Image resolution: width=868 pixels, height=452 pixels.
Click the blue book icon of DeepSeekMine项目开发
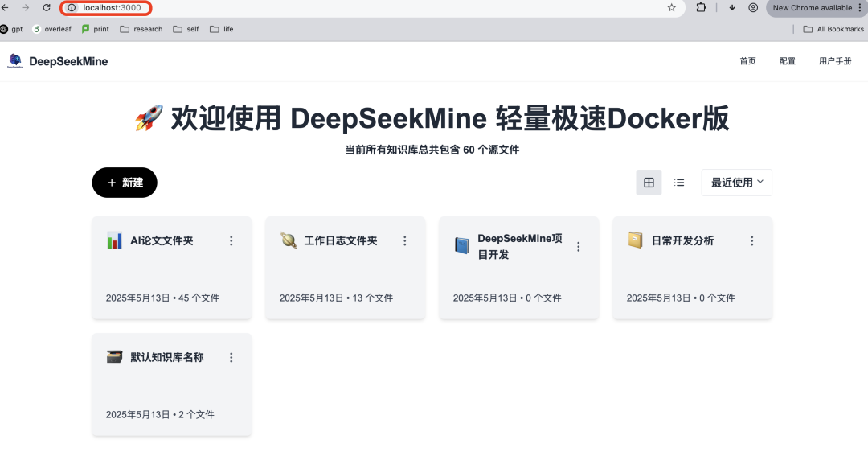pyautogui.click(x=461, y=245)
